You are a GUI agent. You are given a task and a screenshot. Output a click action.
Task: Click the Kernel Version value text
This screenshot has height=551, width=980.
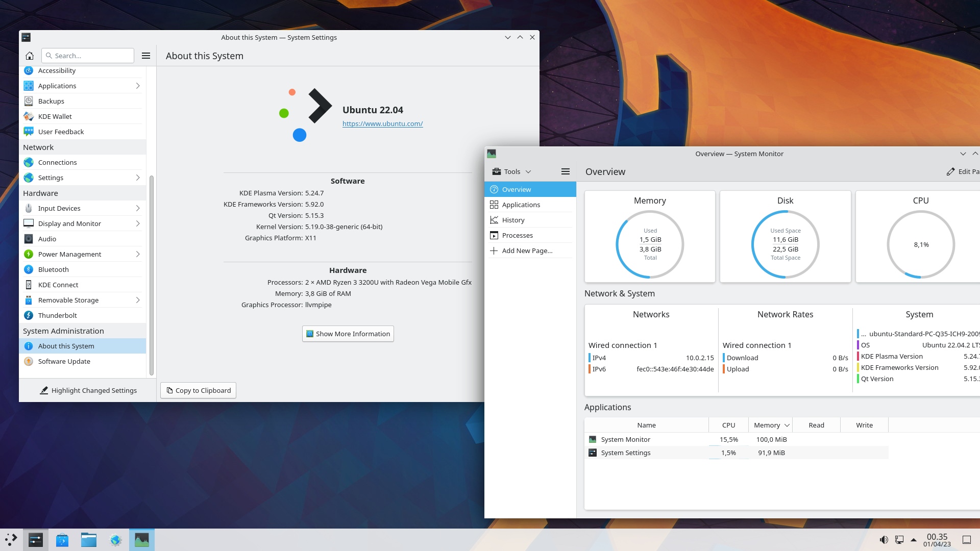click(344, 227)
